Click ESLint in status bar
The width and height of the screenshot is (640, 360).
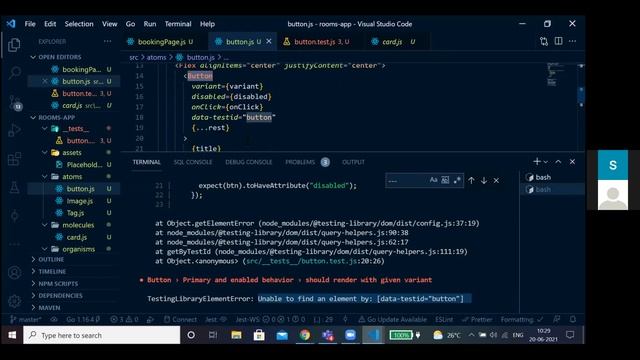444,319
